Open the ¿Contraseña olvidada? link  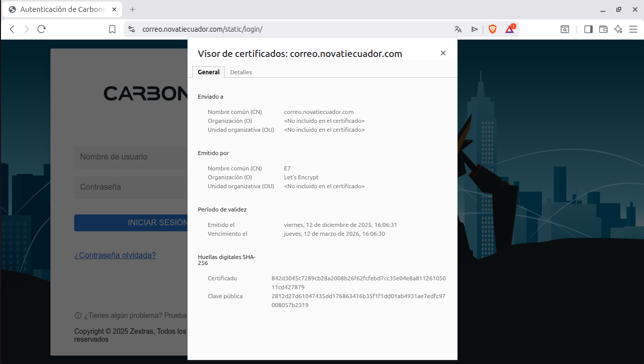pyautogui.click(x=115, y=256)
